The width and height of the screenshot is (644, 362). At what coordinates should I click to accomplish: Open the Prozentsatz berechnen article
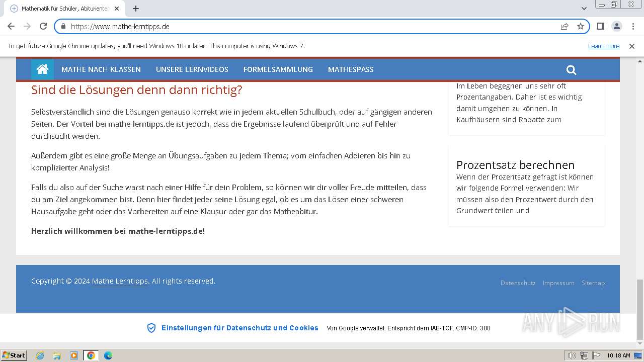click(515, 165)
